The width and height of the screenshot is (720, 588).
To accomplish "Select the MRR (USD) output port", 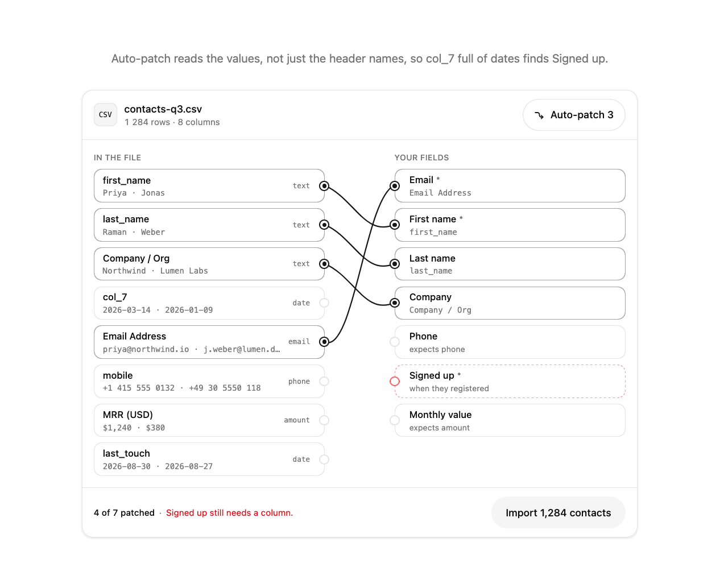I will 324,420.
